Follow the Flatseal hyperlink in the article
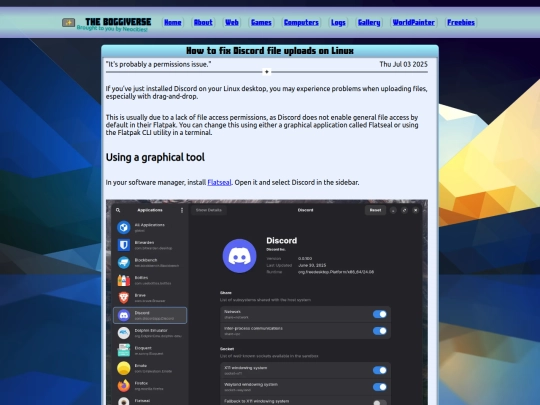The image size is (540, 405). click(219, 182)
